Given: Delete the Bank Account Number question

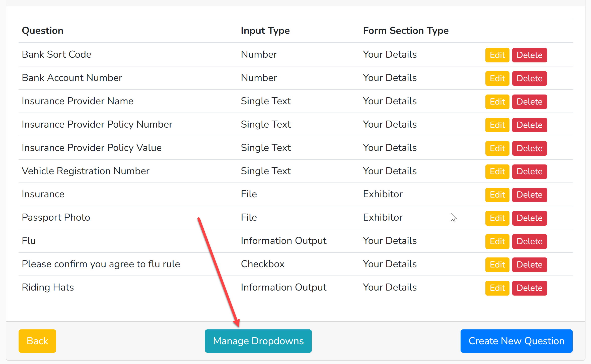Looking at the screenshot, I should (x=530, y=78).
